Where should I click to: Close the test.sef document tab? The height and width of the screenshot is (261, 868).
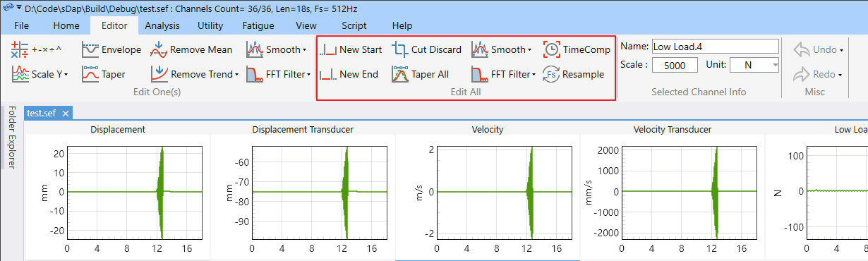pos(65,113)
